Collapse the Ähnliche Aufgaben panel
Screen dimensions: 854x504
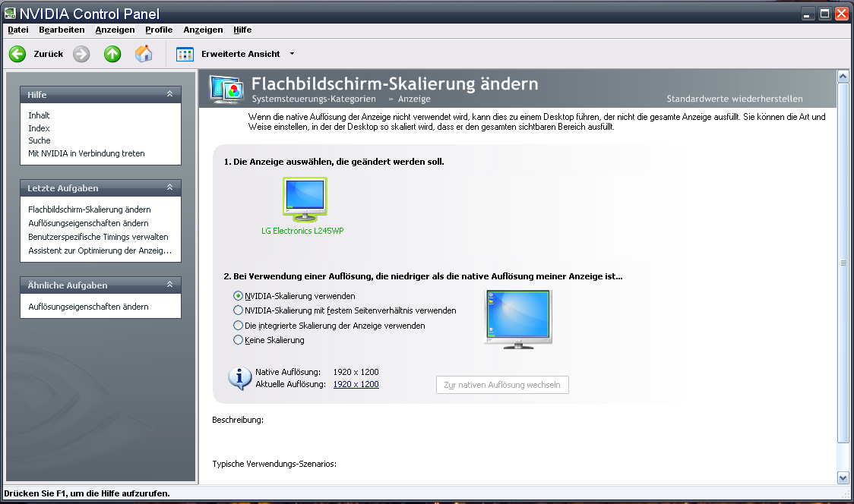pos(170,285)
